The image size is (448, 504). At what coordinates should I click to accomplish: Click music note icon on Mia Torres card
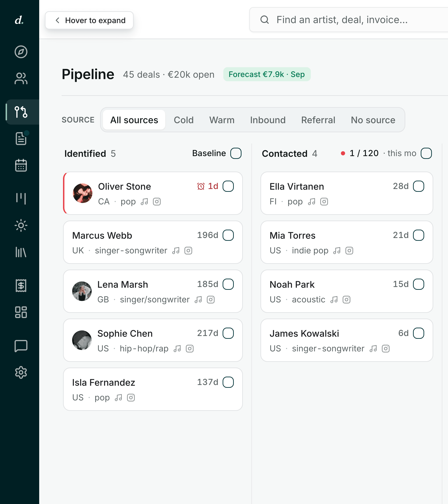point(337,251)
